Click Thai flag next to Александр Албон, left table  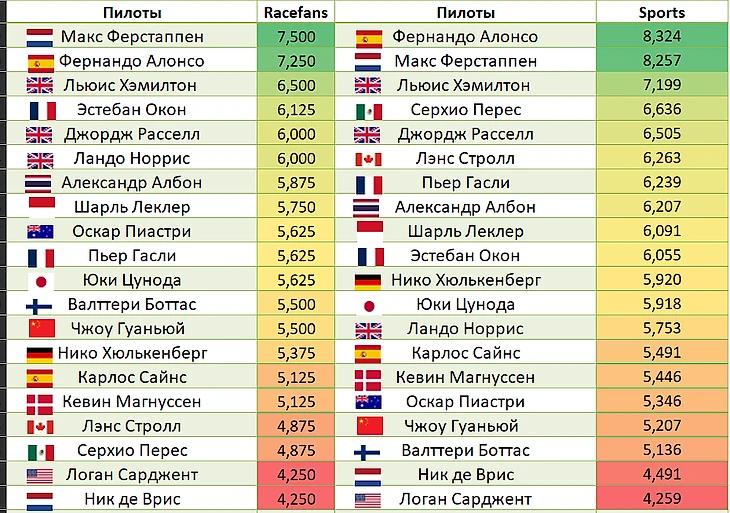pyautogui.click(x=40, y=183)
